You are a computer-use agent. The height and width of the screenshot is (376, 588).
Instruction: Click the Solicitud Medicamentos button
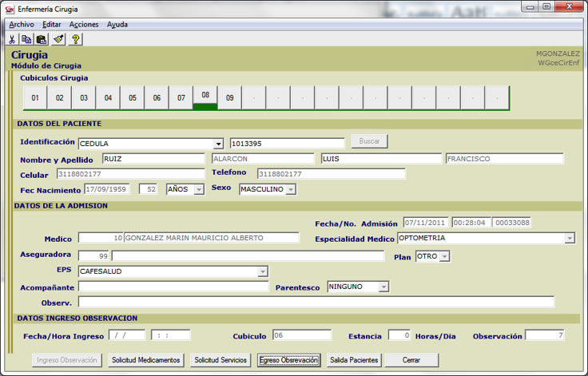(146, 360)
